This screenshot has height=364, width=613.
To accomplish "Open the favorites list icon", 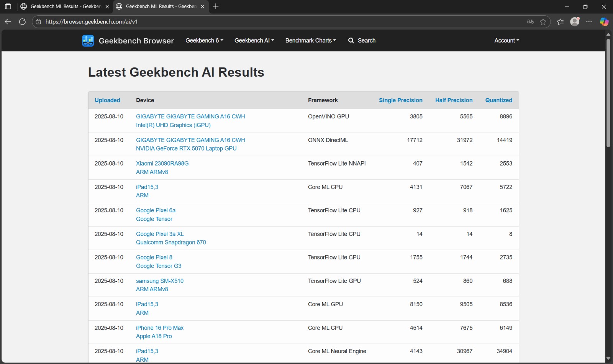I will 560,21.
